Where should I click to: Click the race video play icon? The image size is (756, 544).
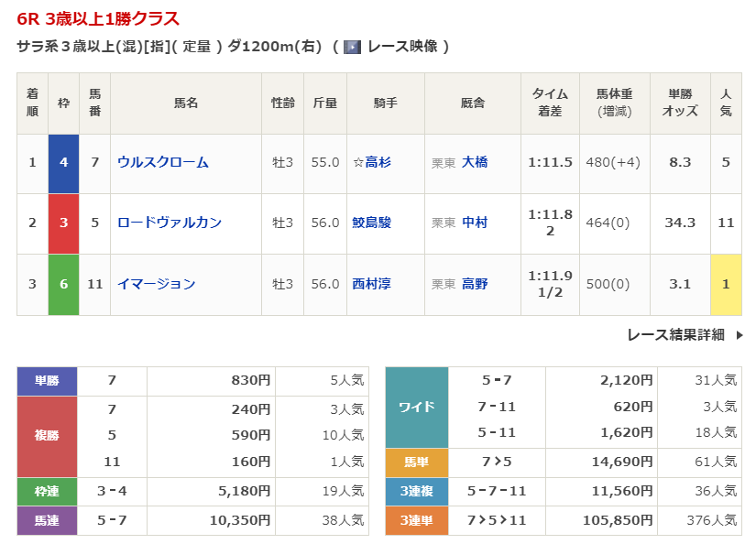click(x=352, y=47)
